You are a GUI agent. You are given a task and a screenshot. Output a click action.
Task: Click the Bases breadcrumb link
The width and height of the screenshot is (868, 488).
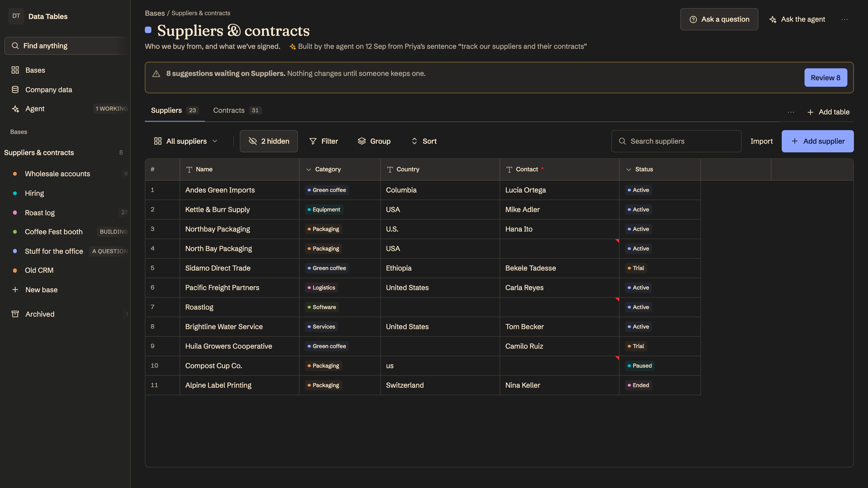tap(155, 13)
